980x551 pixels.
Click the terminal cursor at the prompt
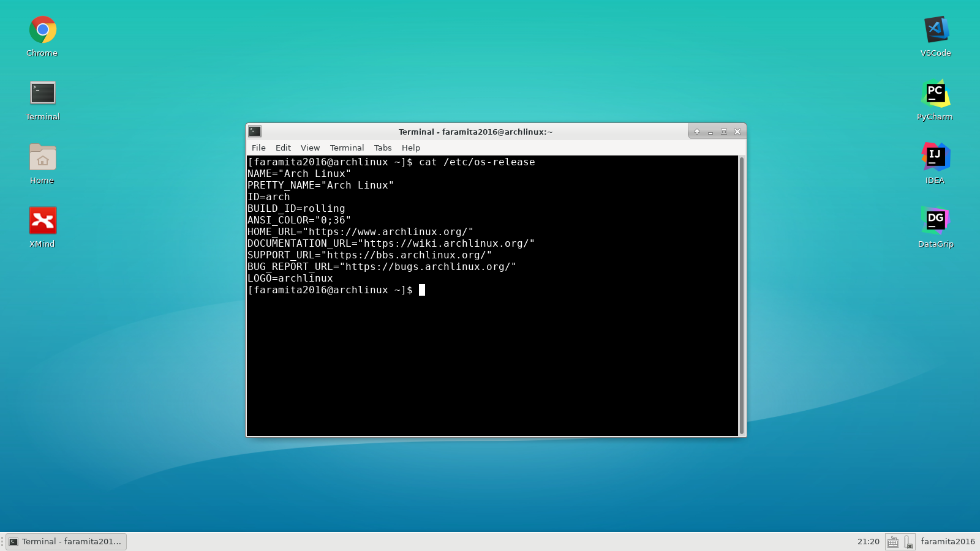point(422,290)
